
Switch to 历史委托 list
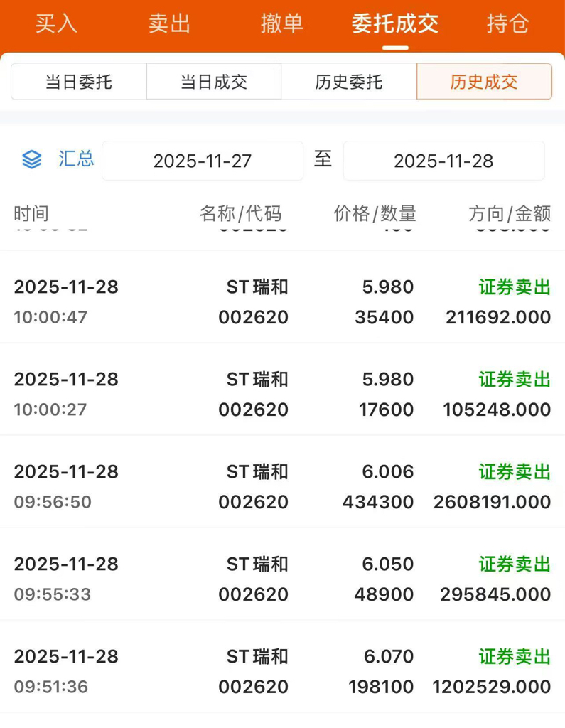pos(349,82)
